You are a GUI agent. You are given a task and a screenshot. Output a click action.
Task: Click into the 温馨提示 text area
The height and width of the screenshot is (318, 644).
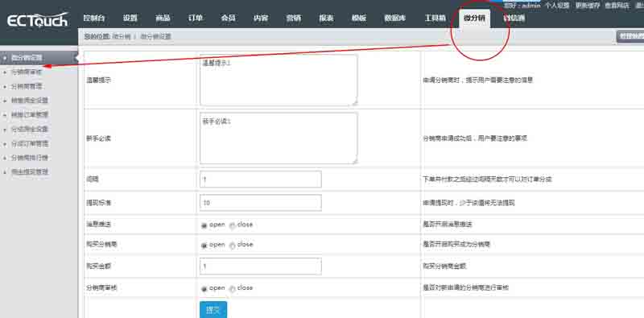click(x=279, y=81)
